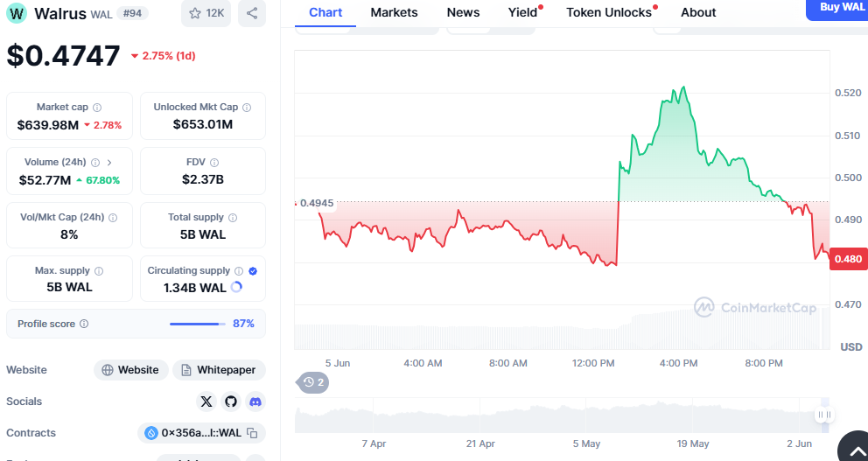
Task: Switch to the Chart tab
Action: point(325,12)
